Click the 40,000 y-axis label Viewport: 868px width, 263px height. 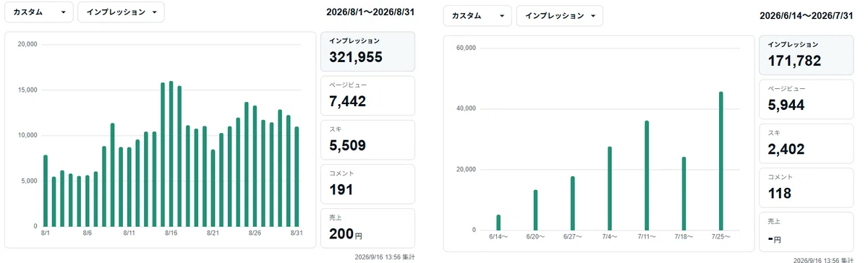click(465, 109)
